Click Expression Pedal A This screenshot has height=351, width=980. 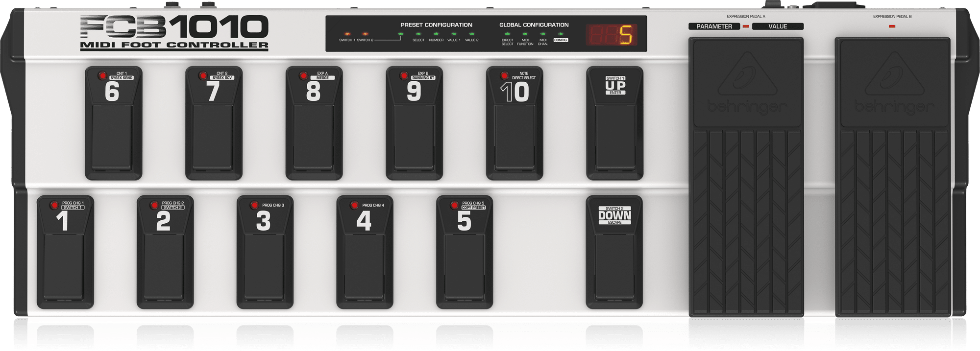(x=746, y=176)
